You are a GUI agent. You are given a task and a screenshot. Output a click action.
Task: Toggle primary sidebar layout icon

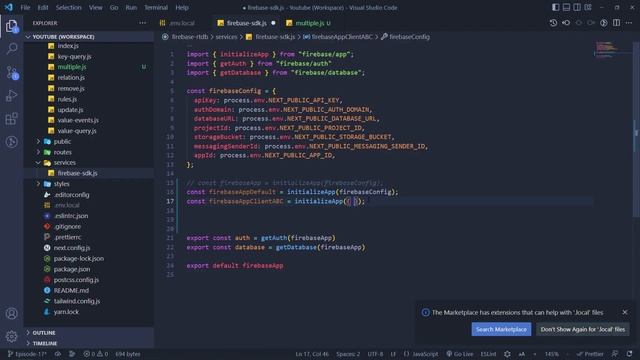(556, 7)
